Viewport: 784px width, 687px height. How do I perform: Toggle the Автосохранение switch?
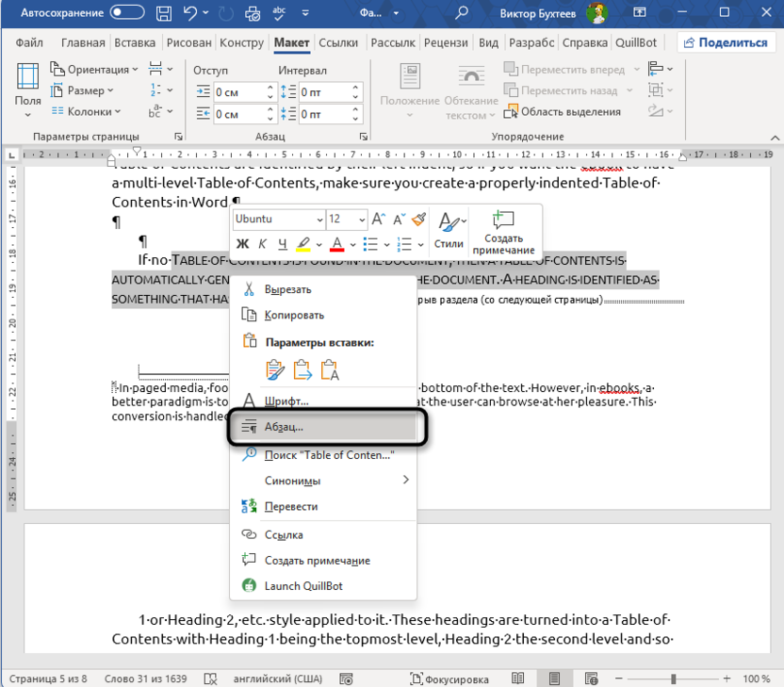click(x=127, y=14)
